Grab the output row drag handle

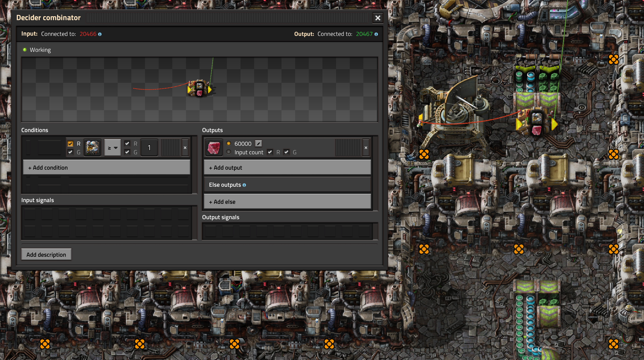tap(348, 148)
